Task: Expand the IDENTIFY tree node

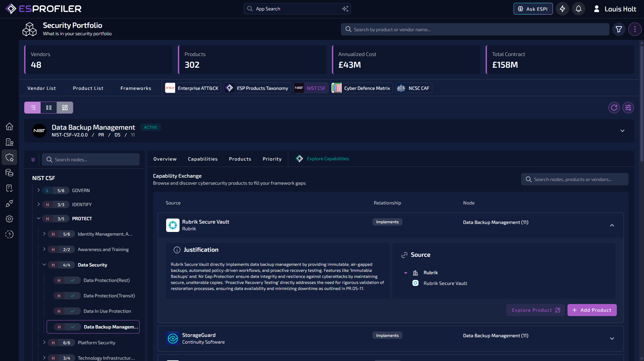Action: (x=38, y=204)
